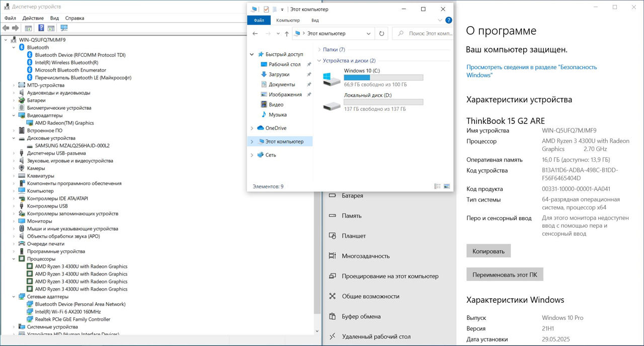Open the Вид tab in Explorer

pyautogui.click(x=315, y=21)
